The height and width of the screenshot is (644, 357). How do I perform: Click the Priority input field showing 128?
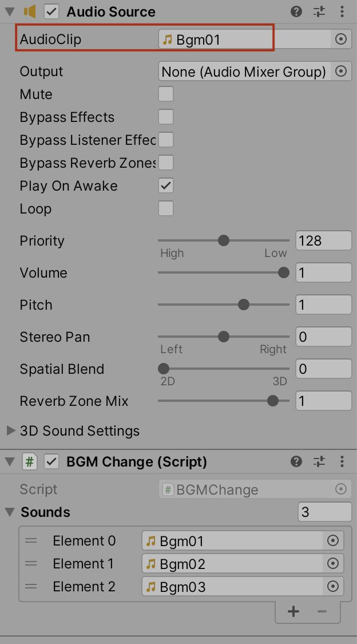pos(323,240)
